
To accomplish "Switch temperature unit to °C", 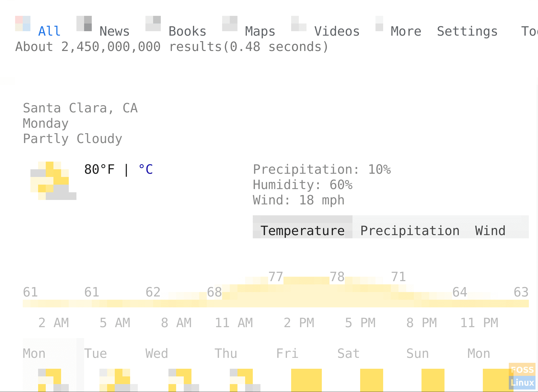I will (x=146, y=170).
